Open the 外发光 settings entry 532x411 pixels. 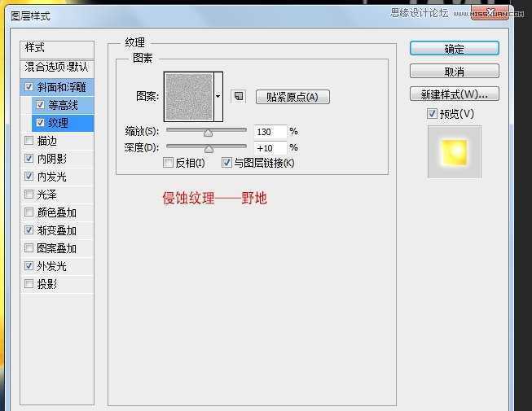[52, 266]
